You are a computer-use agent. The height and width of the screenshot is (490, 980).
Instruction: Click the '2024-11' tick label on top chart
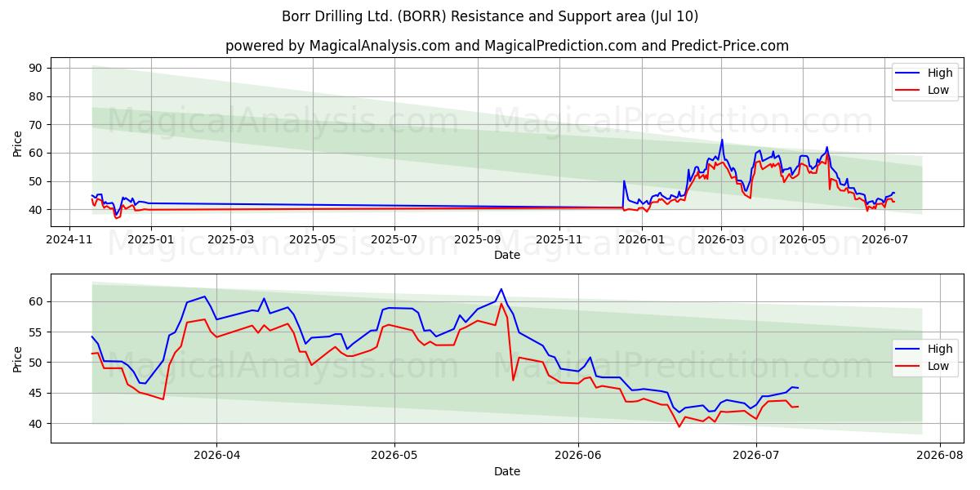tap(69, 239)
